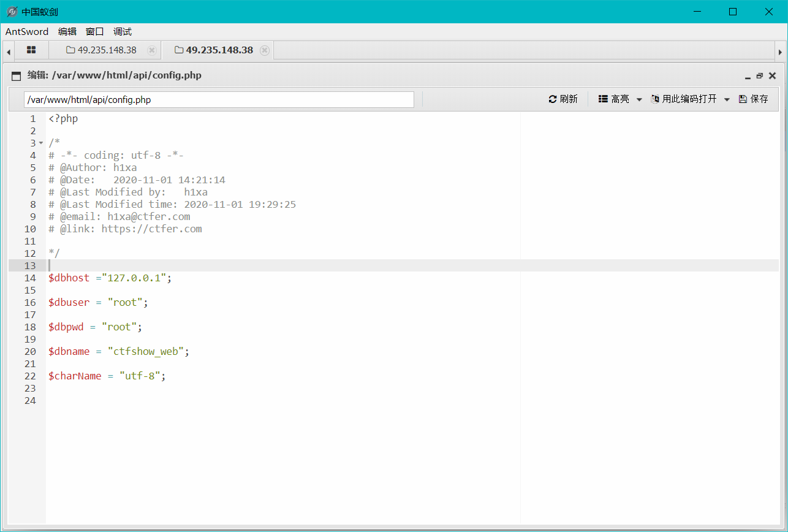This screenshot has width=788, height=532.
Task: Click the open-with-encoding icon
Action: 655,99
